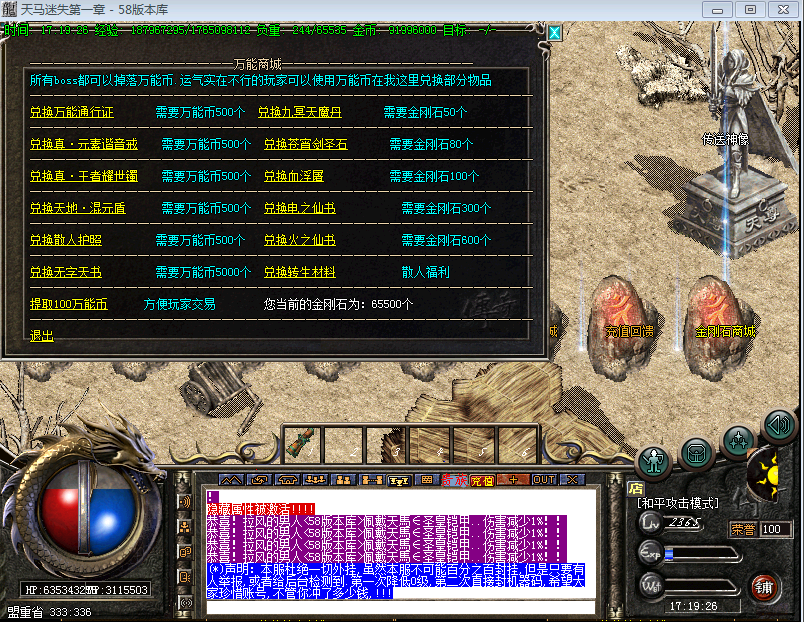Toggle the broadcast channel icon at bottom
The image size is (804, 622).
click(185, 602)
